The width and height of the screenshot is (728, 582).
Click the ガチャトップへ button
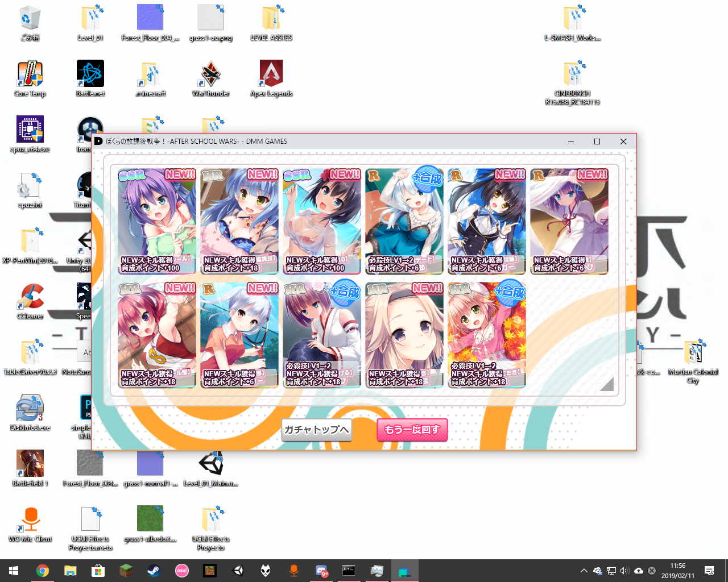click(x=316, y=430)
